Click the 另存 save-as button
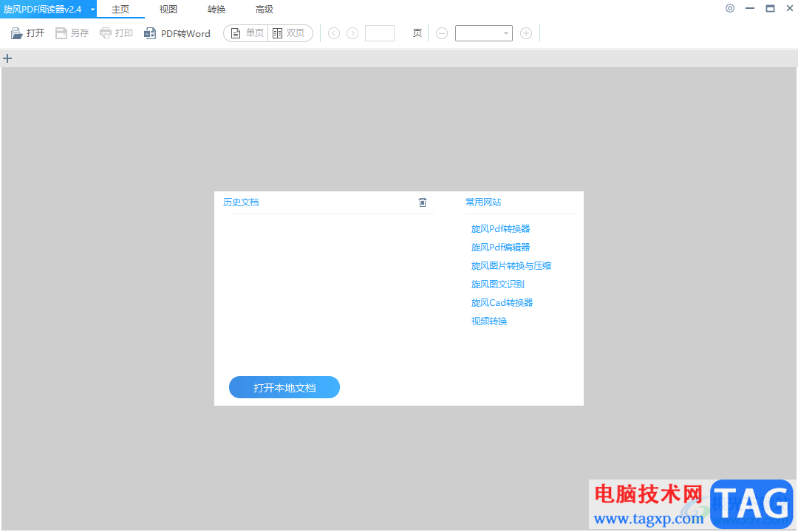 (x=72, y=33)
